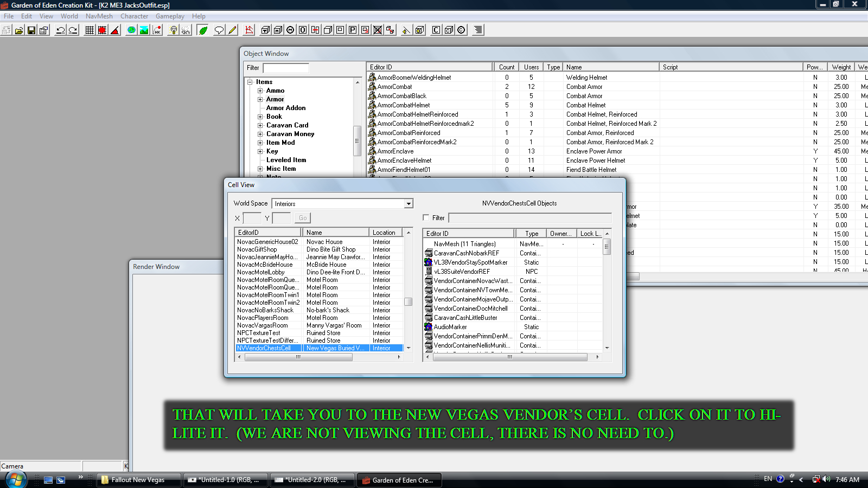Click the World globe toolbar icon
Image resolution: width=868 pixels, height=488 pixels.
click(x=131, y=30)
